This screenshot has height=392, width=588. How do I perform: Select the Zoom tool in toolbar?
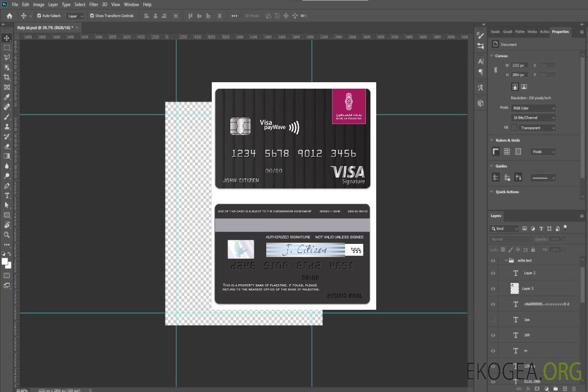(7, 235)
